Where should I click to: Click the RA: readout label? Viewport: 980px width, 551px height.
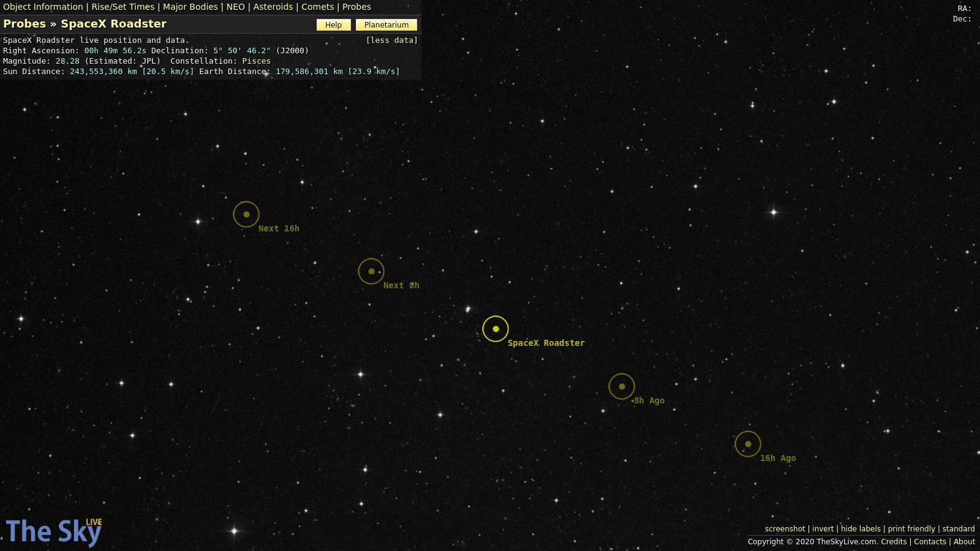[965, 9]
